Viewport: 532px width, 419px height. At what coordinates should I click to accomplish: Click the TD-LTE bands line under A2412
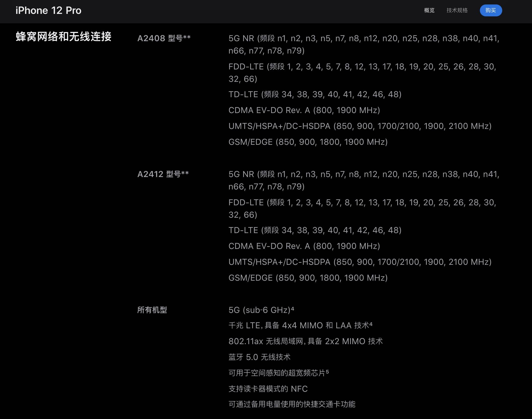pos(315,230)
